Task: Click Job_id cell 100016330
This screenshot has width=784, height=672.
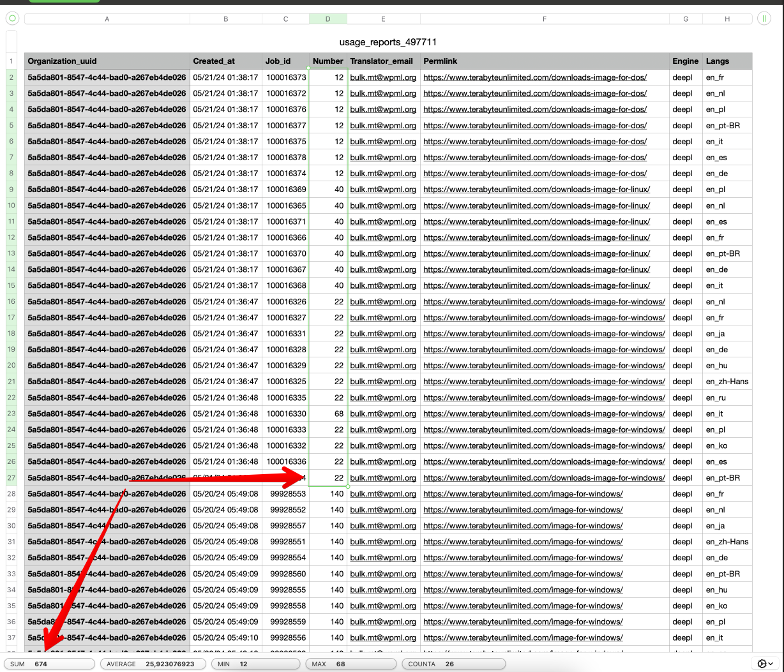Action: pyautogui.click(x=286, y=414)
